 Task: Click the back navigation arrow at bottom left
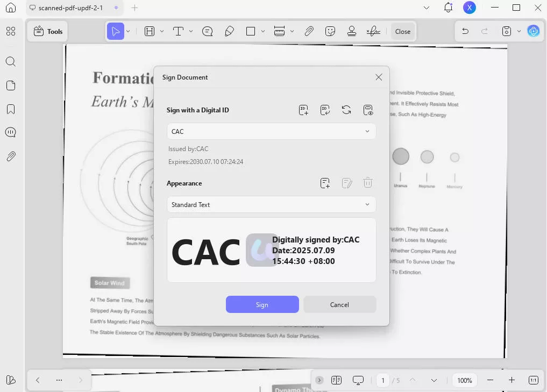click(x=38, y=380)
